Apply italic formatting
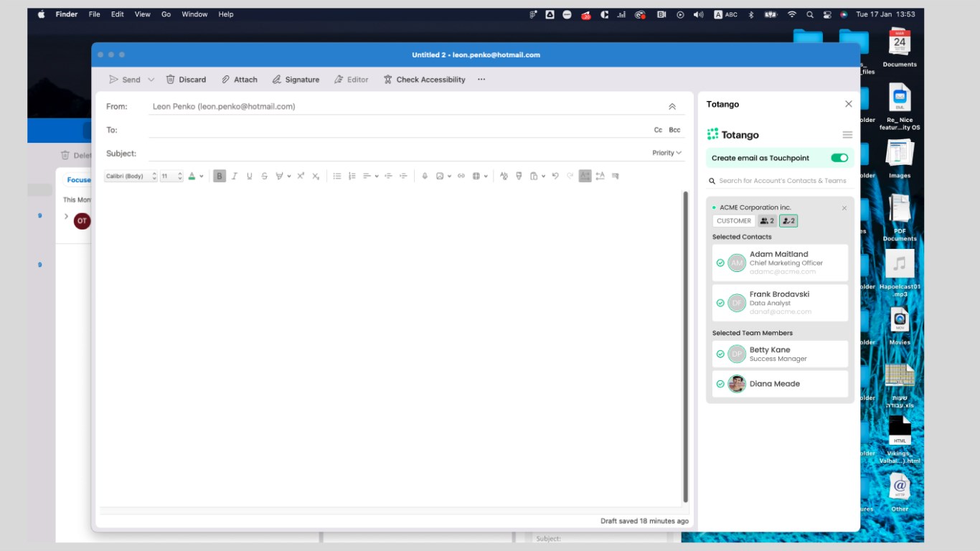The height and width of the screenshot is (551, 980). [x=234, y=176]
